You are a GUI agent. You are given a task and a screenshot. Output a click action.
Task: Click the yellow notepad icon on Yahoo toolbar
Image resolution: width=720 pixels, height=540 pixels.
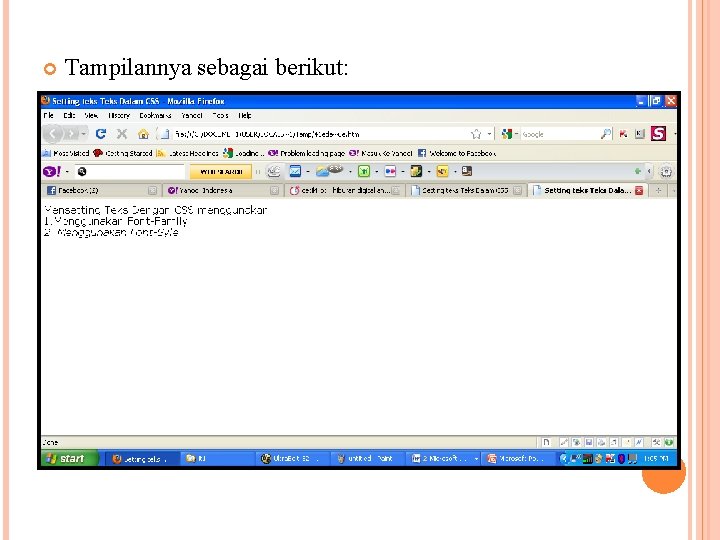coord(416,171)
